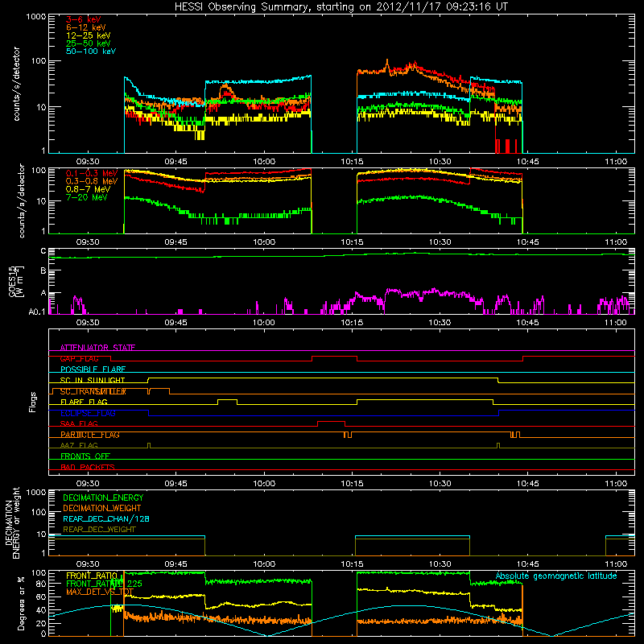The height and width of the screenshot is (644, 644).
Task: Select the ATTENUATOR_STATE flag label
Action: pyautogui.click(x=97, y=348)
